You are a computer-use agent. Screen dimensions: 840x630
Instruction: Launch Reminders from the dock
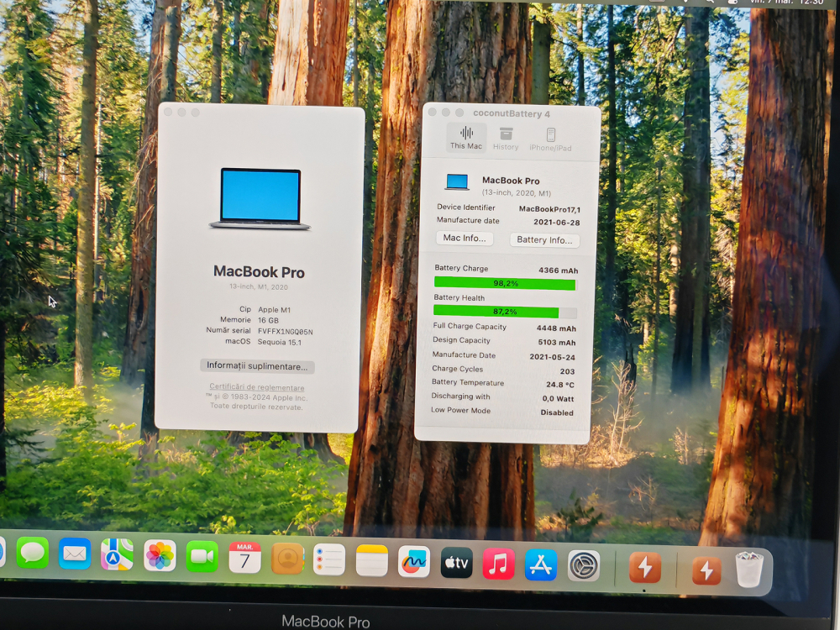pos(329,559)
